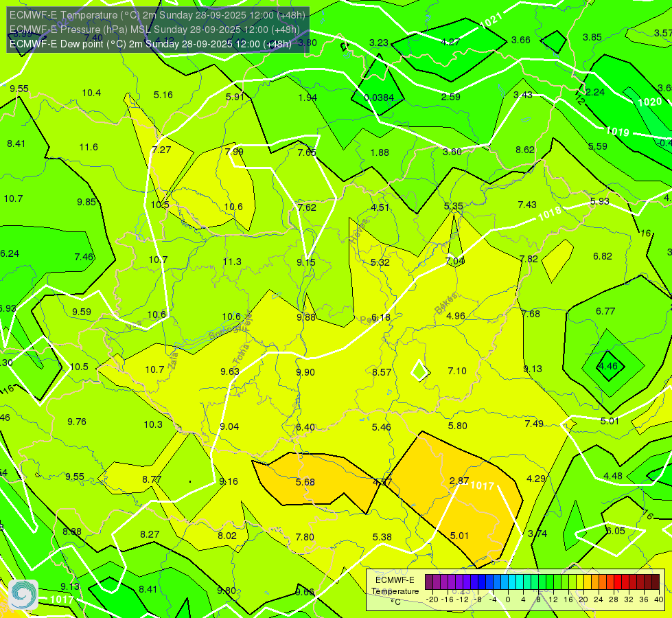Click the 9.90 dew point value
Viewport: 672px width, 618px height.
(x=305, y=371)
